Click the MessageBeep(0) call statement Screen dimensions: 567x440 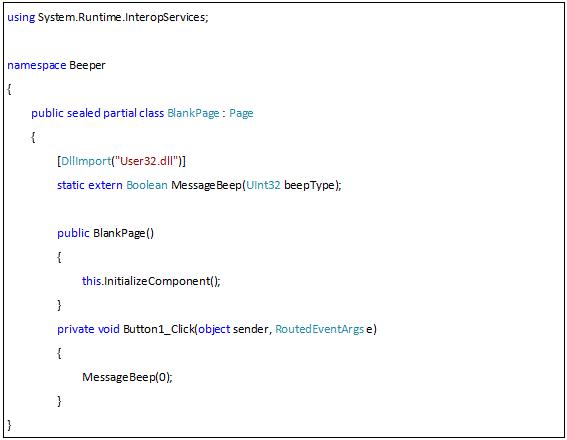coord(127,377)
